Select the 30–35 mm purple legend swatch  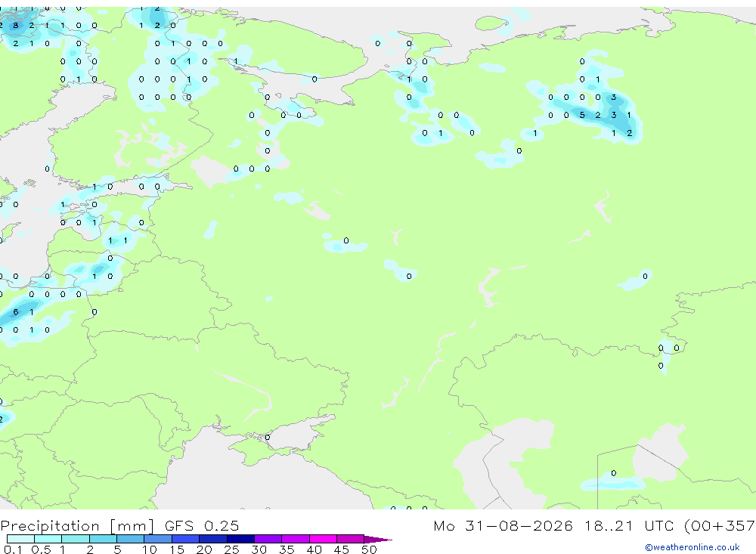(x=268, y=539)
